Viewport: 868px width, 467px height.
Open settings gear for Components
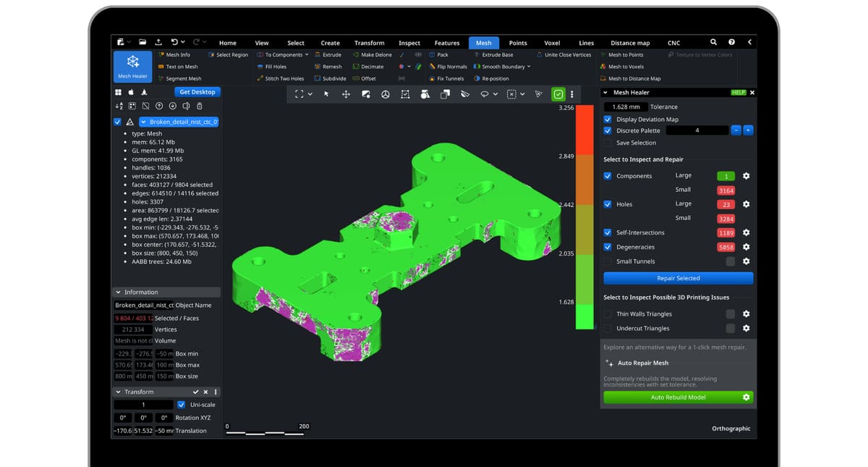[x=746, y=176]
